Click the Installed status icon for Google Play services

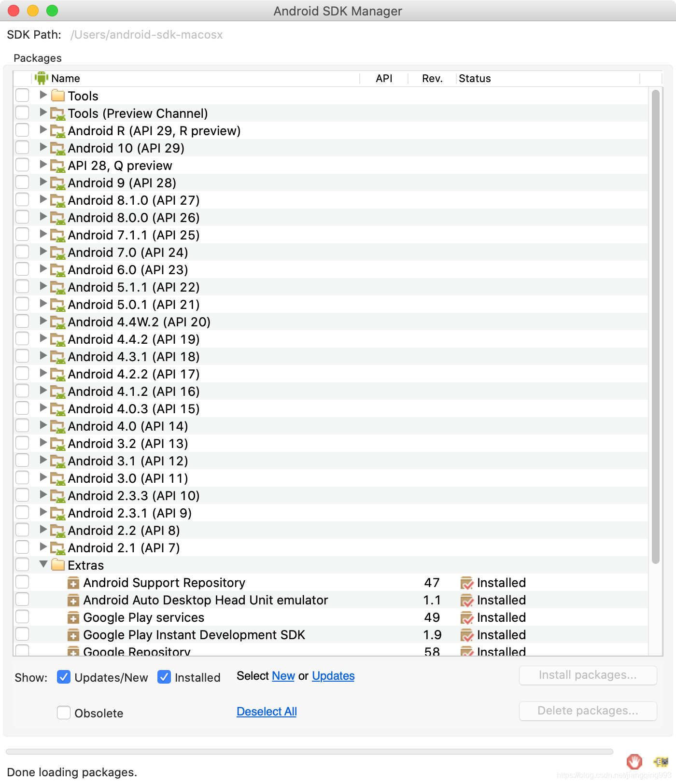[467, 618]
